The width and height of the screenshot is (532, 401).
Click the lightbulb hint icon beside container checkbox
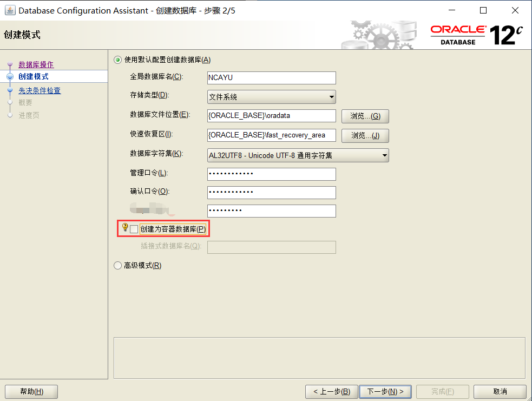(125, 227)
